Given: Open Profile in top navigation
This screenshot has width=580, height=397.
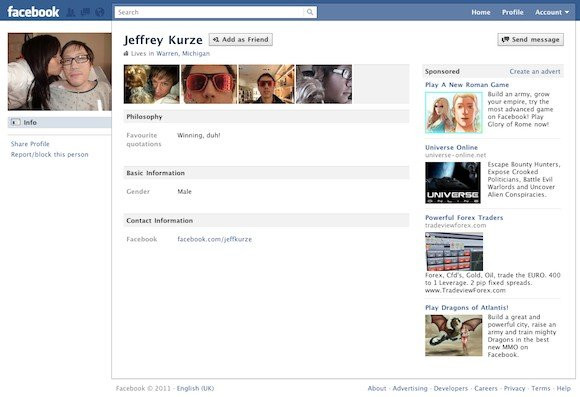Looking at the screenshot, I should [x=512, y=12].
